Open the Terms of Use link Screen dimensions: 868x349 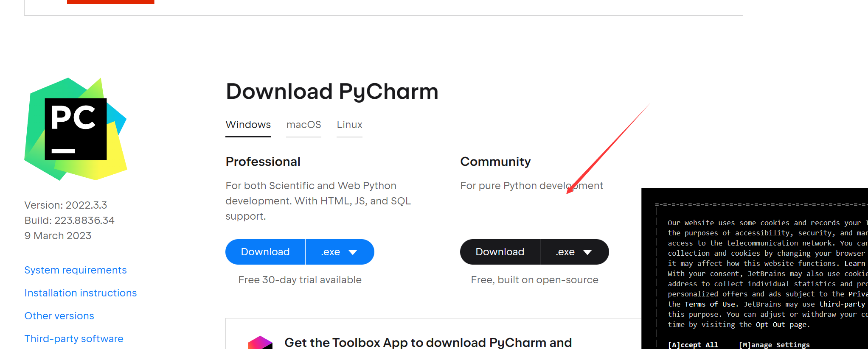tap(710, 304)
